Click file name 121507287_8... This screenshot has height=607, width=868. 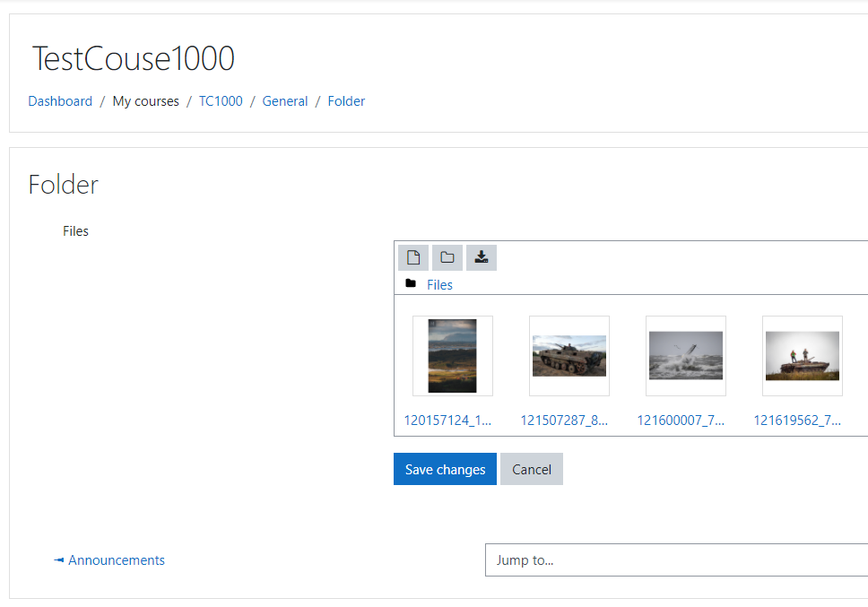(564, 421)
